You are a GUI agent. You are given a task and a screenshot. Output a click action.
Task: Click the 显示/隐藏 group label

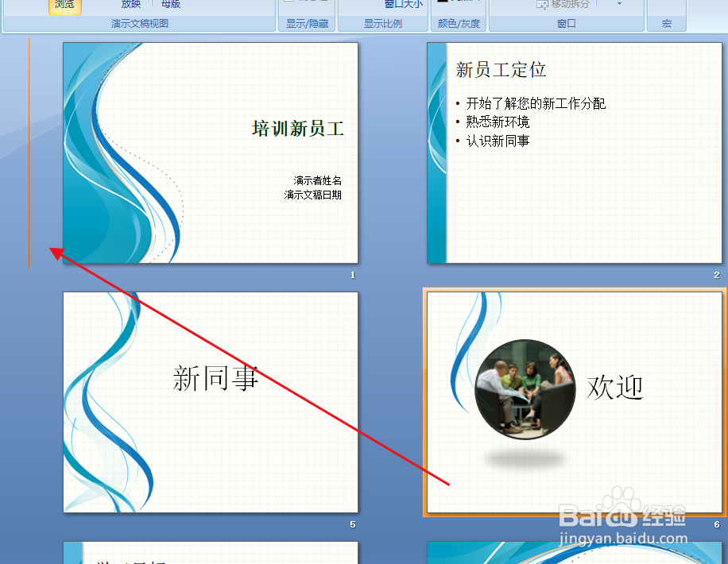pyautogui.click(x=307, y=24)
